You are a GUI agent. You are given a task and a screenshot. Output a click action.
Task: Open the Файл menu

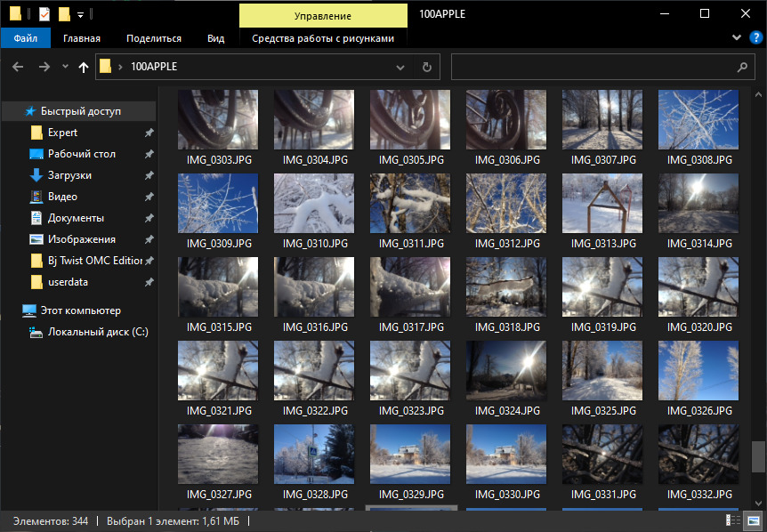pos(25,38)
